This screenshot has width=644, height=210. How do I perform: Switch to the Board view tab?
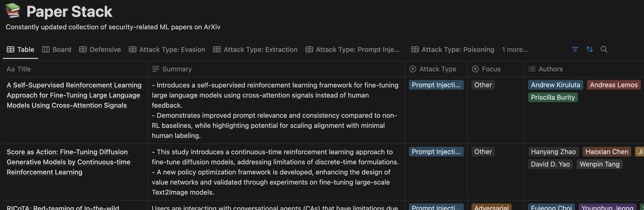[57, 49]
